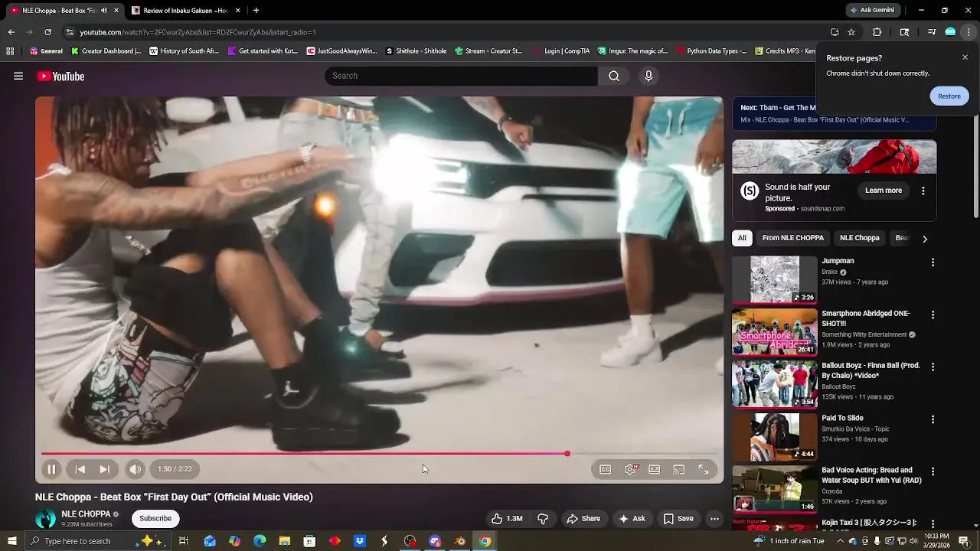Open options menu for Jumpman video

pos(933,262)
